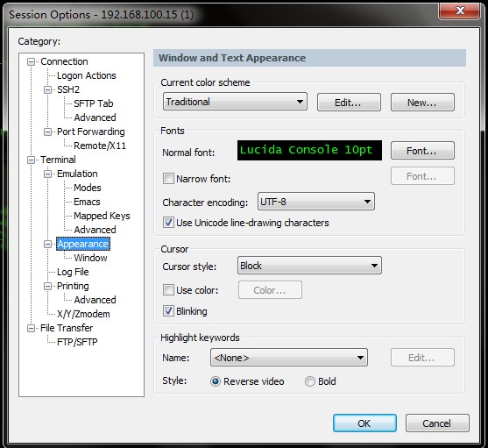This screenshot has width=488, height=448.
Task: Open the Normal font chooser
Action: (422, 151)
